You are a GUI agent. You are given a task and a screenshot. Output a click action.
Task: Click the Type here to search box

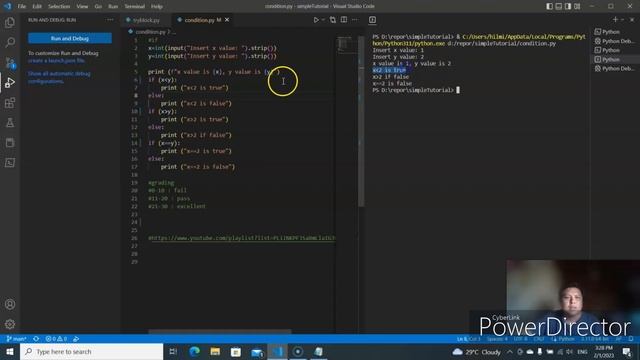(91, 351)
